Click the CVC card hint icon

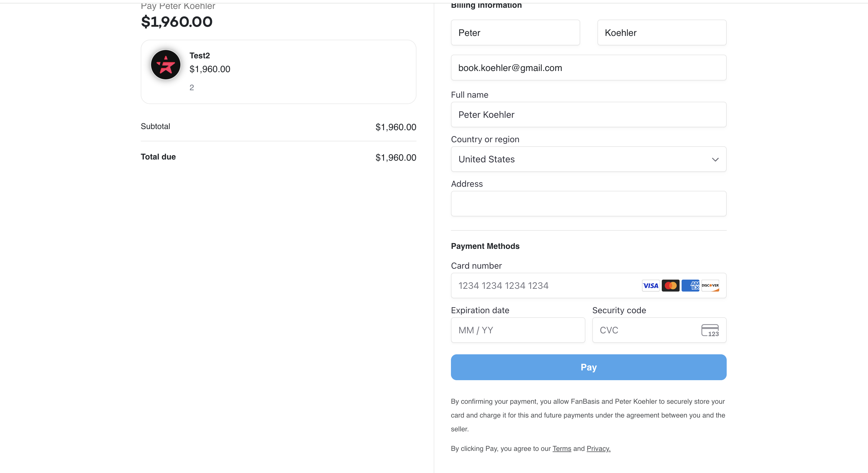[x=710, y=330]
